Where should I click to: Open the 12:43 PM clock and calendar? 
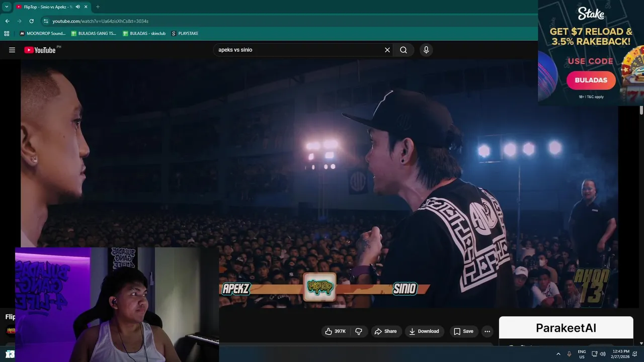point(619,354)
